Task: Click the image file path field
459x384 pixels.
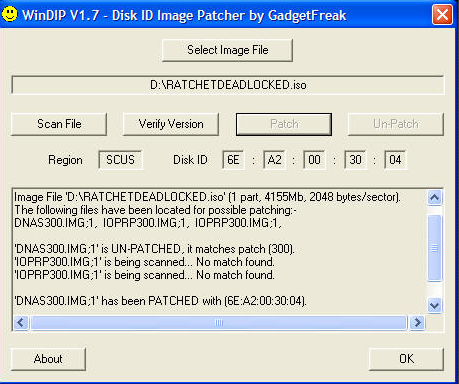Action: [228, 85]
